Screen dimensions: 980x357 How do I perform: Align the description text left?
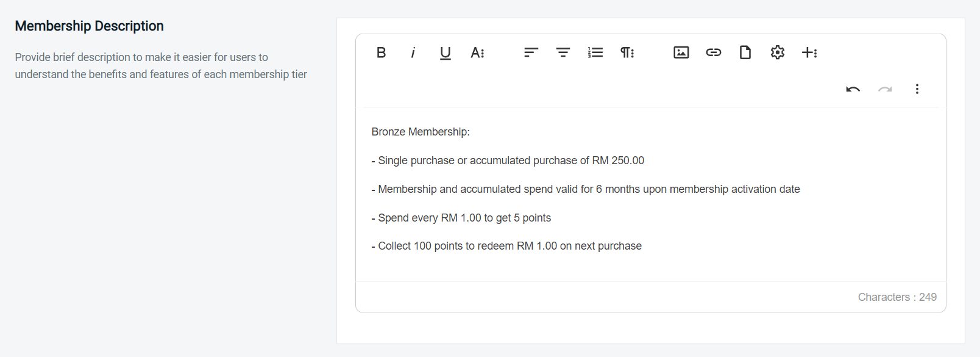(x=530, y=52)
